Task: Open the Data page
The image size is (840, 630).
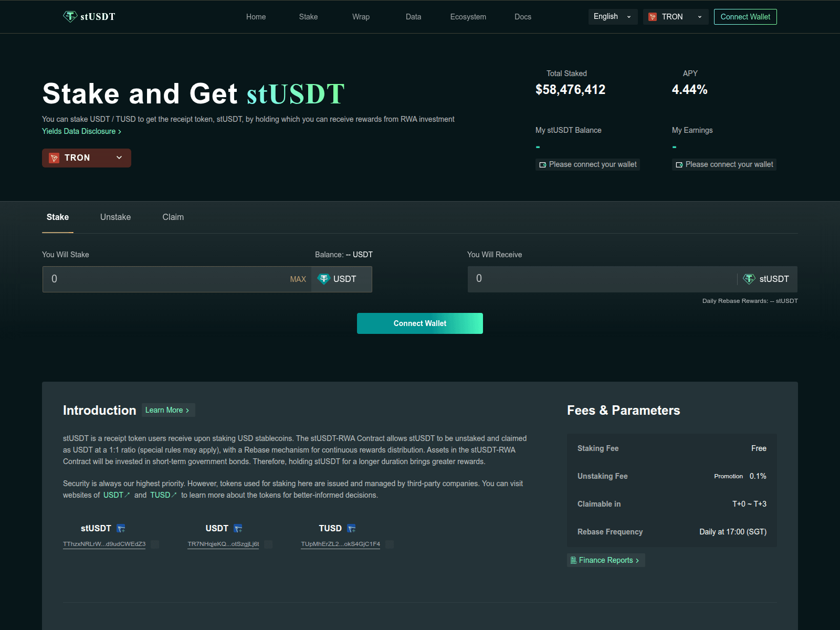Action: [x=413, y=17]
